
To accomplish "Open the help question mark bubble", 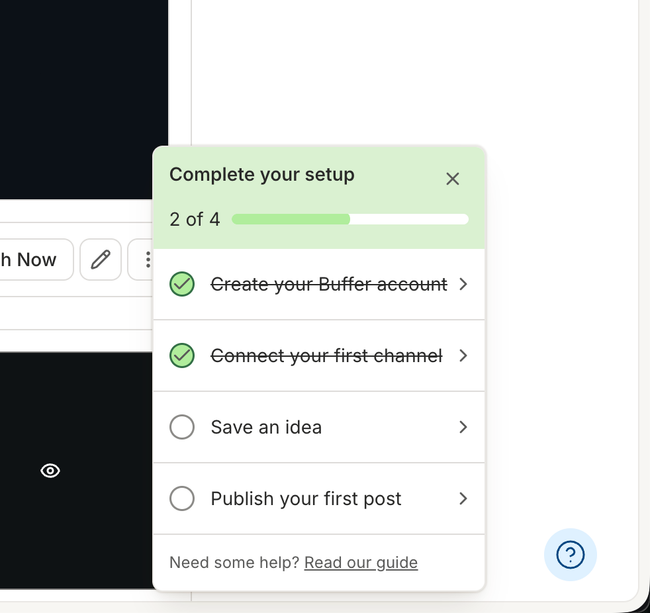I will [x=570, y=555].
